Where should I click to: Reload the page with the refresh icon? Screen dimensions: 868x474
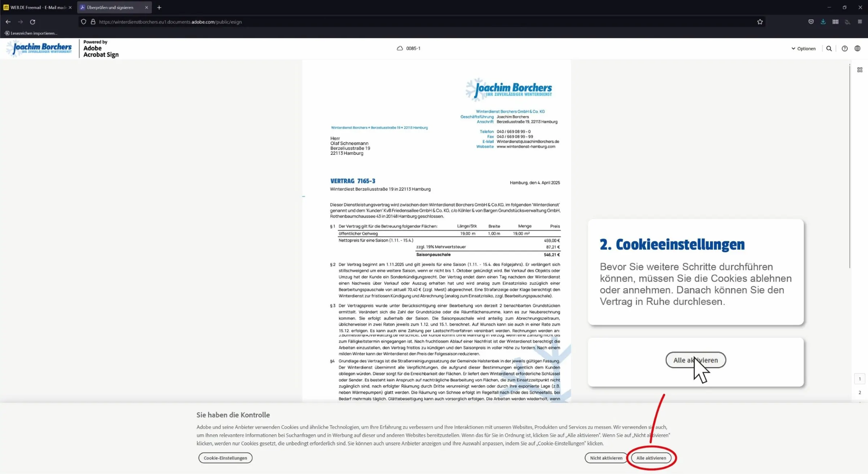pyautogui.click(x=33, y=22)
